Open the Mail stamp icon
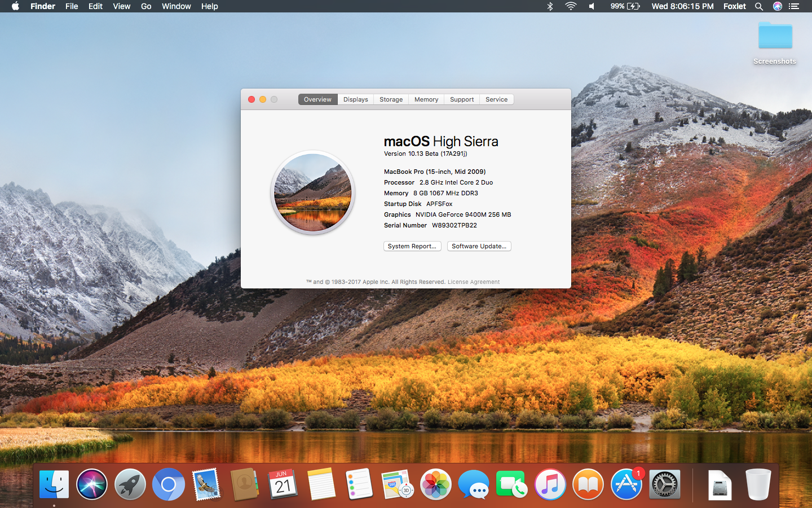Viewport: 812px width, 508px height. [x=206, y=484]
